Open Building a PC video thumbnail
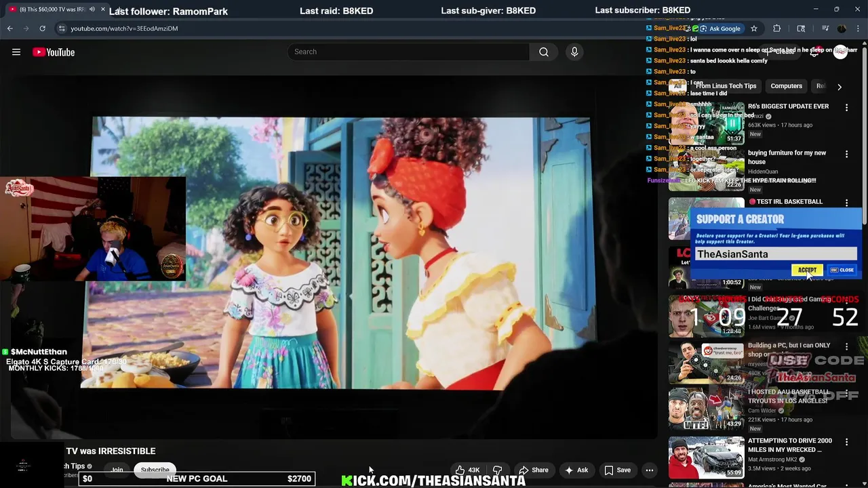Image resolution: width=868 pixels, height=488 pixels. click(707, 362)
